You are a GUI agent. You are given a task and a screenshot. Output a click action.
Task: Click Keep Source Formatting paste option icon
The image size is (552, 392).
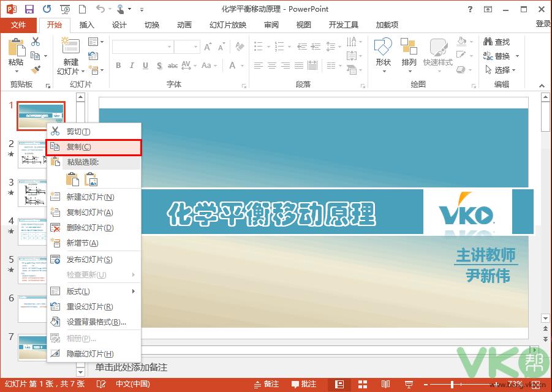72,179
